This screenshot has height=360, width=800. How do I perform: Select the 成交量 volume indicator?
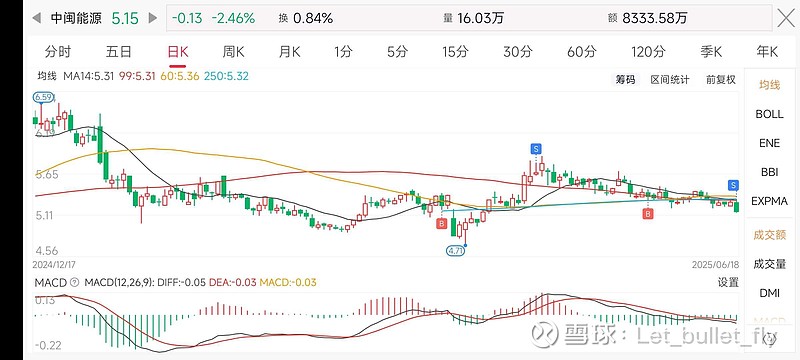(x=769, y=264)
